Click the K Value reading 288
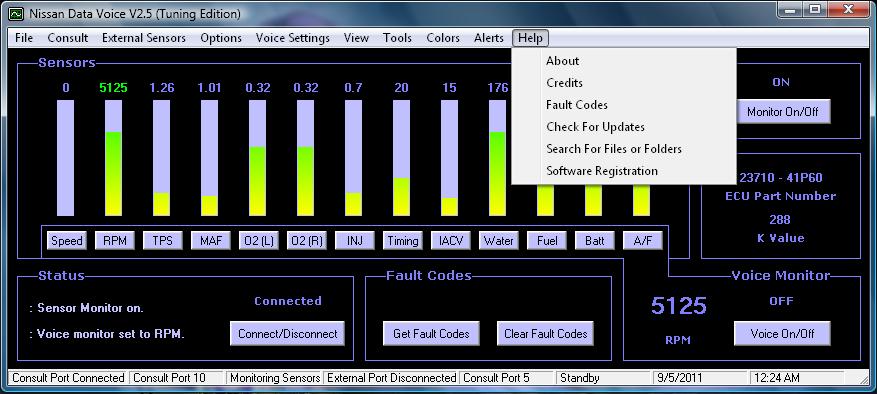 pos(780,219)
